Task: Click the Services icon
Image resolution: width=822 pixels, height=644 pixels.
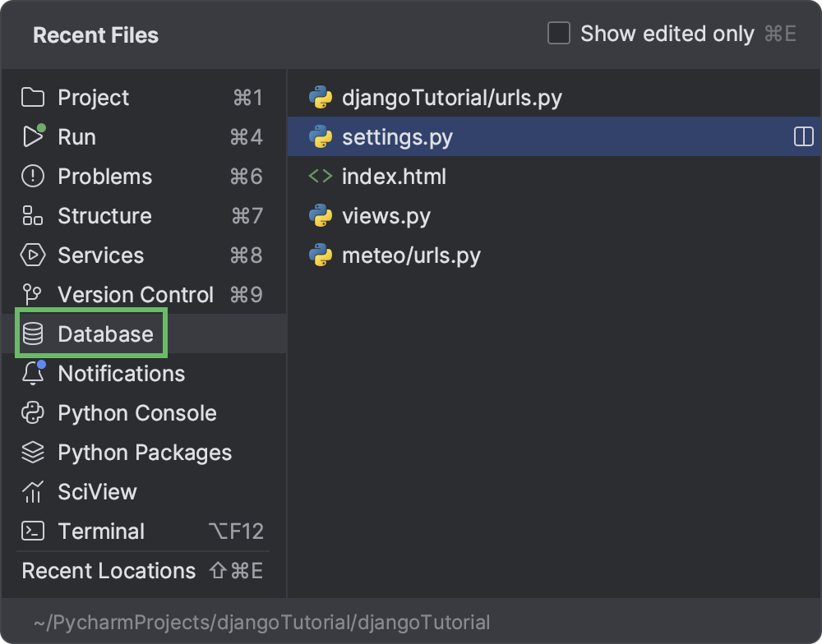Action: (x=31, y=255)
